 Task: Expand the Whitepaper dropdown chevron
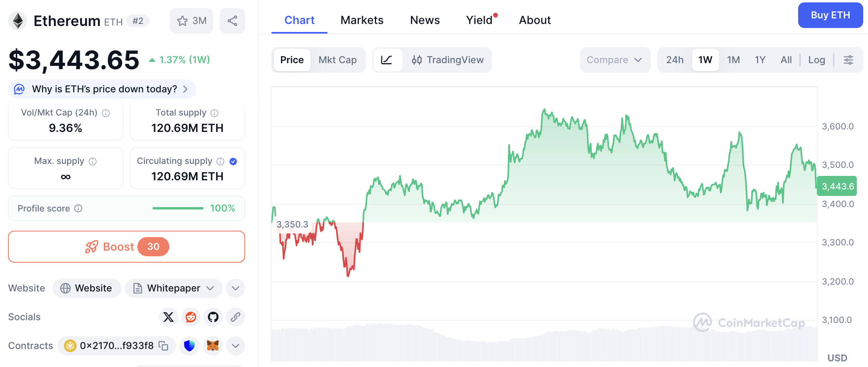click(209, 288)
